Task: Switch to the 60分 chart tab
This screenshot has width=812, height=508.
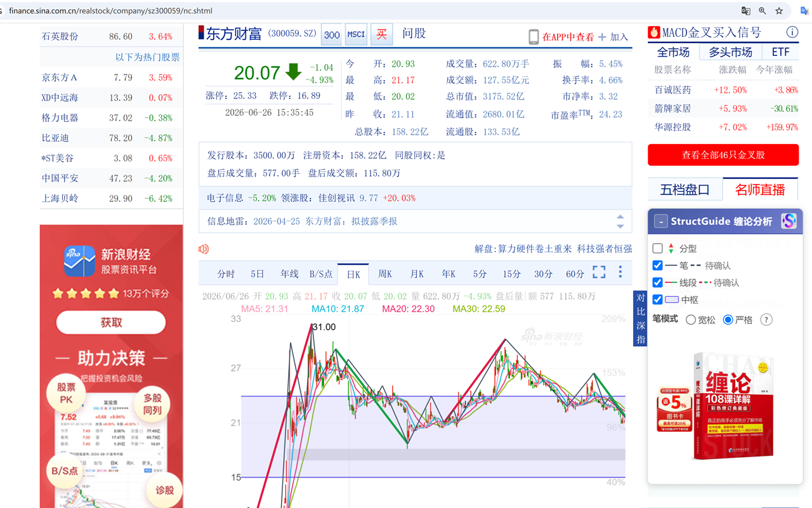Action: [575, 274]
